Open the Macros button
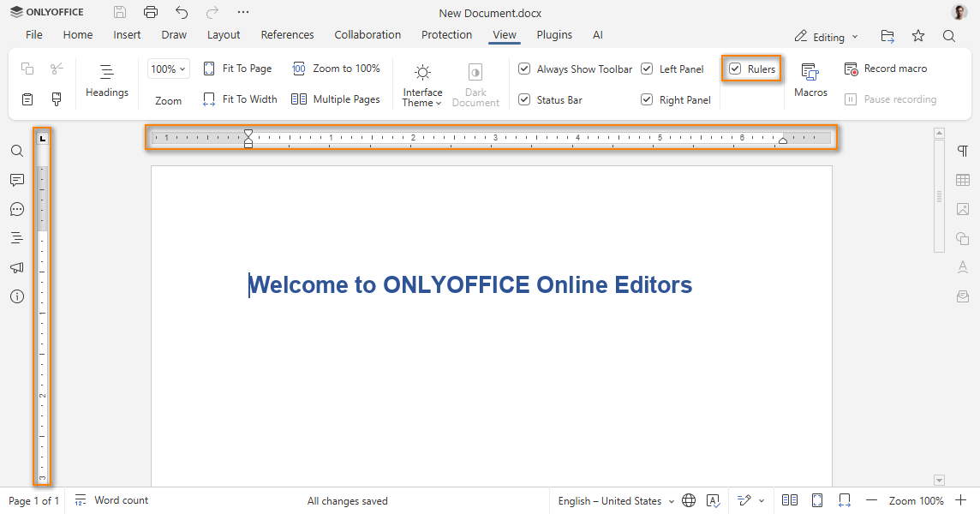The height and width of the screenshot is (514, 980). point(810,80)
